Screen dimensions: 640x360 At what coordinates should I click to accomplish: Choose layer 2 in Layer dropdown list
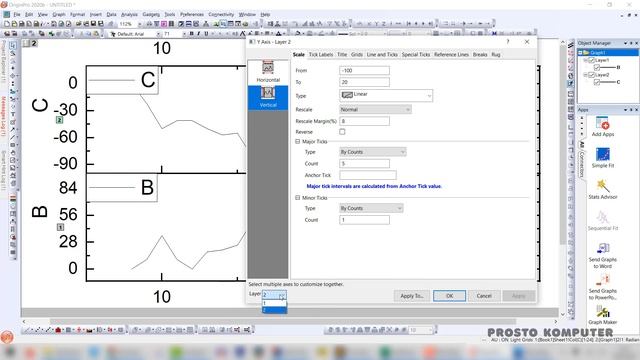pyautogui.click(x=274, y=310)
